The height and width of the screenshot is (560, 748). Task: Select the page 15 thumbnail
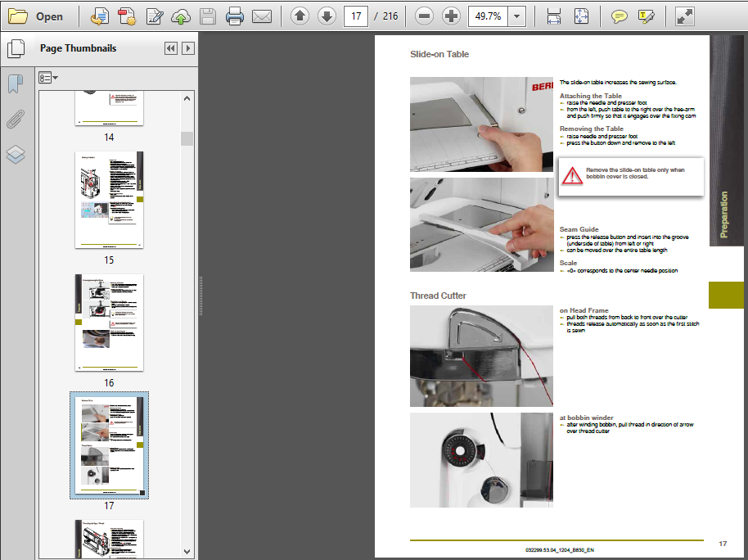[x=109, y=200]
